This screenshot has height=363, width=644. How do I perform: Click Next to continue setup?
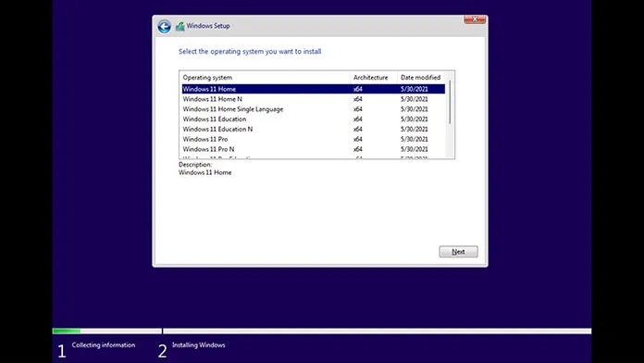(458, 252)
